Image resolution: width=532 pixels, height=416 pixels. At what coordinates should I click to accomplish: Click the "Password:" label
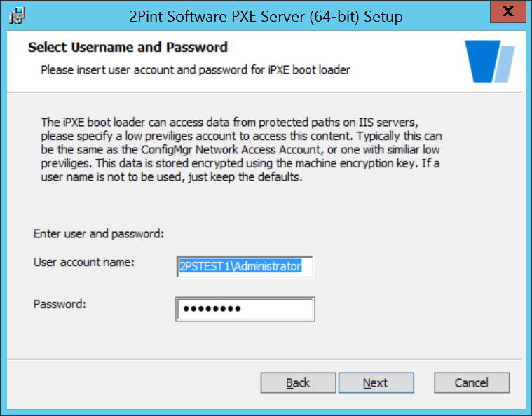(60, 304)
